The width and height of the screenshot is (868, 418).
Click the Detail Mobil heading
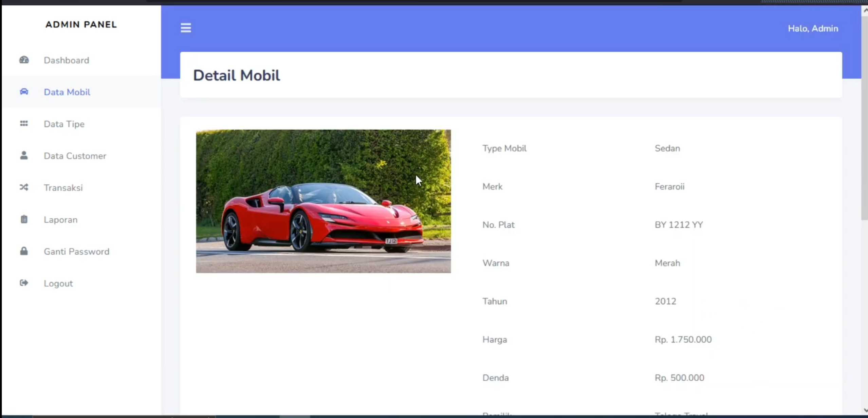(237, 75)
